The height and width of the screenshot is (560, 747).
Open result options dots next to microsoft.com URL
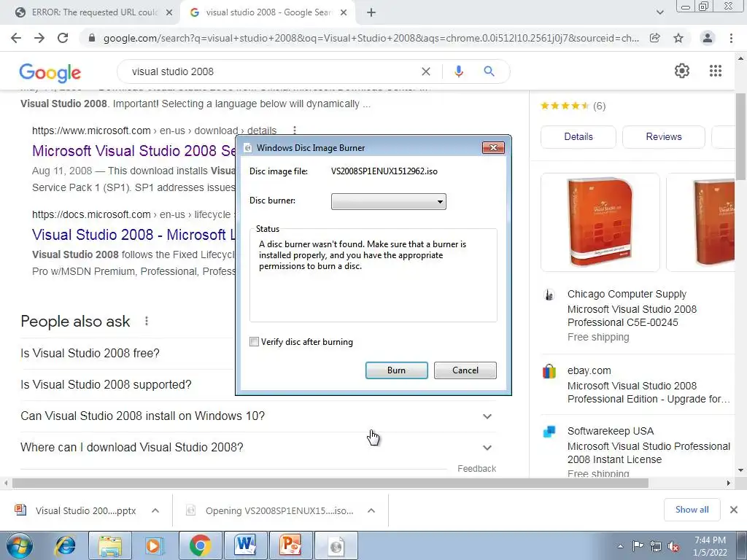click(x=295, y=130)
